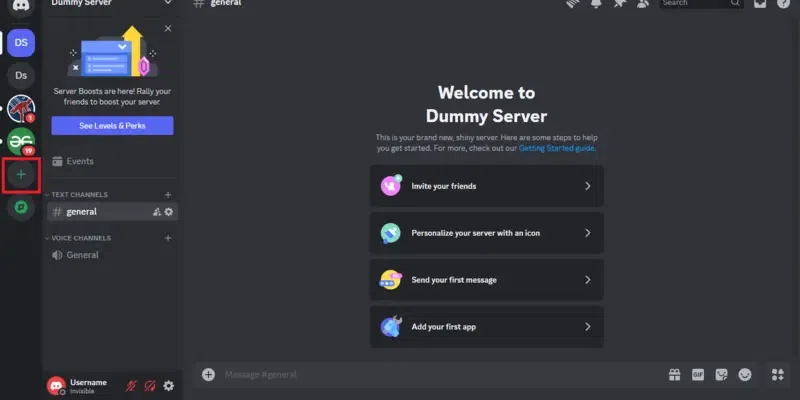Click the Search field

point(701,4)
